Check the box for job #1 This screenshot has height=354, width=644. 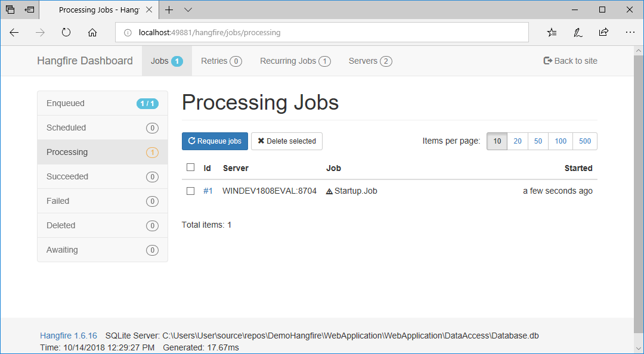[x=191, y=191]
